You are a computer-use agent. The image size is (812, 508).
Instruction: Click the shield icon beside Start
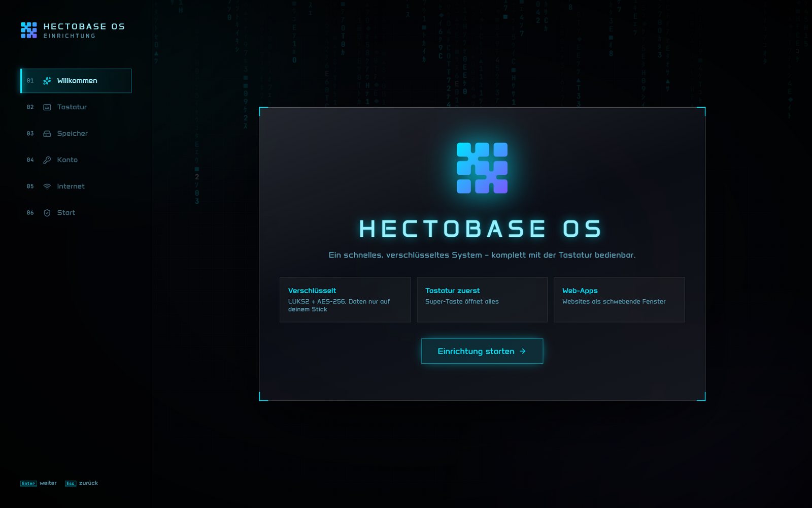pyautogui.click(x=47, y=213)
